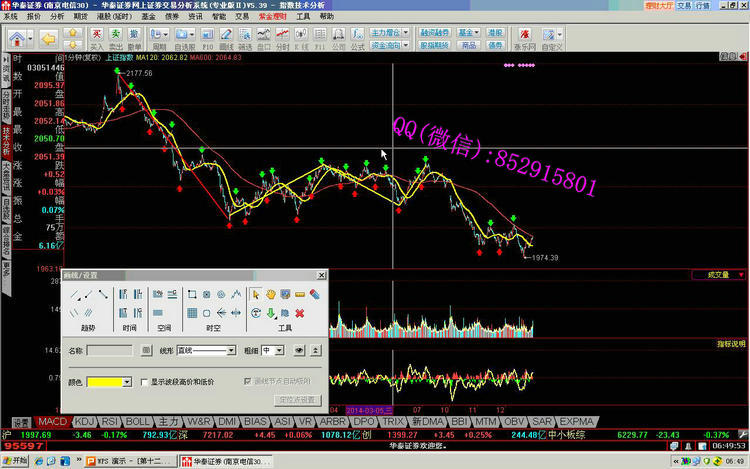Select the green down arrow marker tool
Image resolution: width=750 pixels, height=469 pixels.
[270, 312]
